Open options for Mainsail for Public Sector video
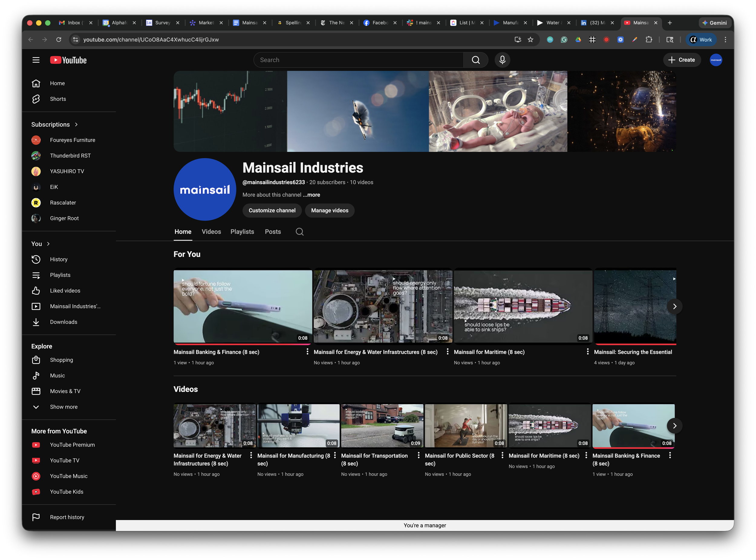 (502, 455)
